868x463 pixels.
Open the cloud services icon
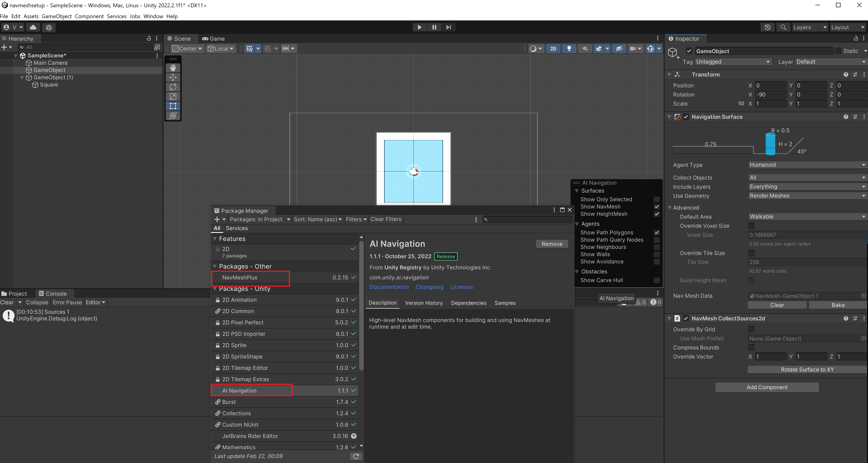pyautogui.click(x=33, y=27)
